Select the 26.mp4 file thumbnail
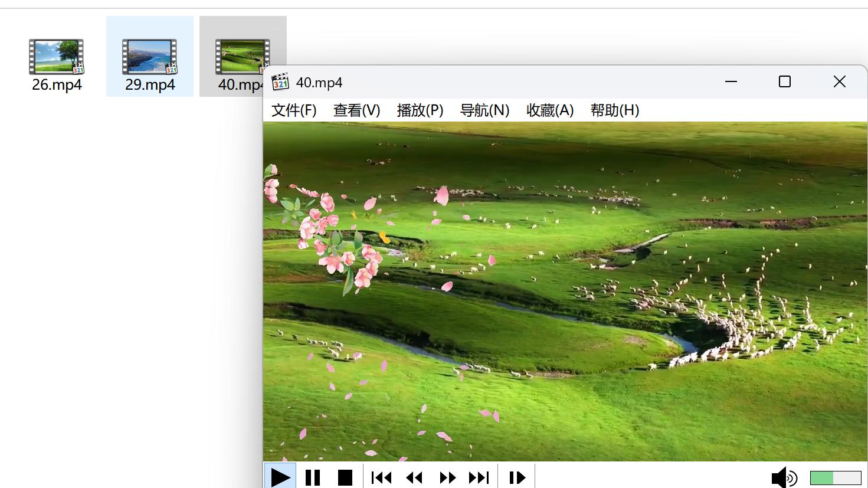The height and width of the screenshot is (488, 868). (57, 57)
